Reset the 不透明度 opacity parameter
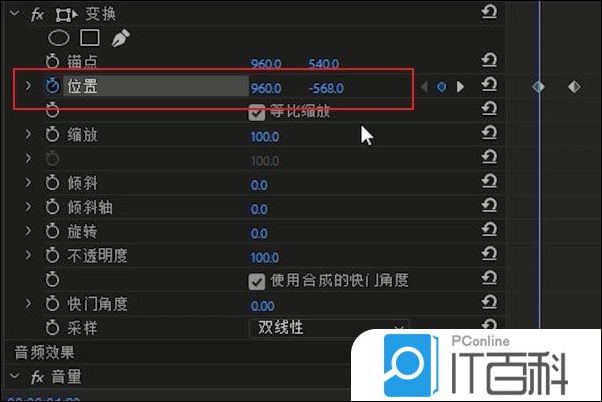This screenshot has height=402, width=602. coord(489,253)
